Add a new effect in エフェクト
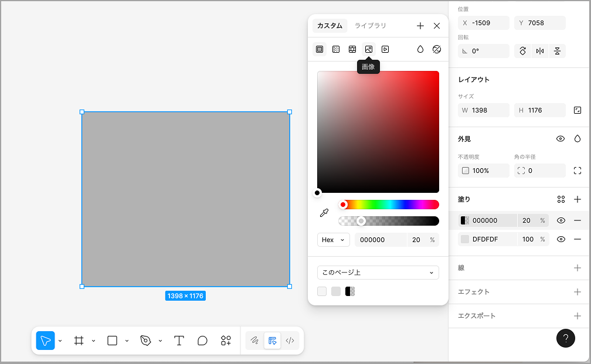The height and width of the screenshot is (364, 591). [577, 291]
